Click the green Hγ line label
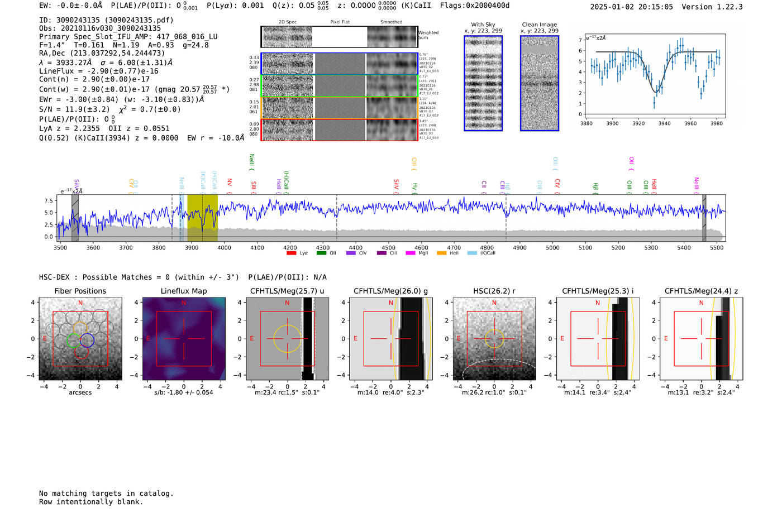782x532 pixels. [x=414, y=188]
